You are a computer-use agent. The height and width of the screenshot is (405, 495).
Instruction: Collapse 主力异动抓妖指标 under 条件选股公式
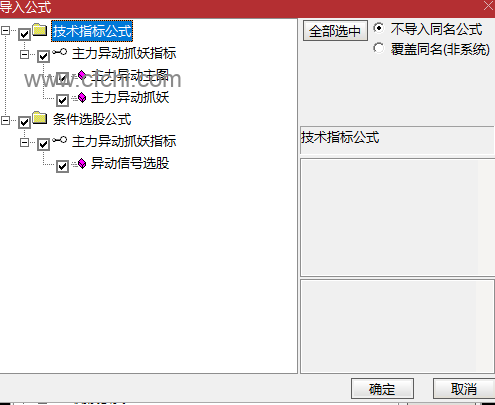pos(24,143)
